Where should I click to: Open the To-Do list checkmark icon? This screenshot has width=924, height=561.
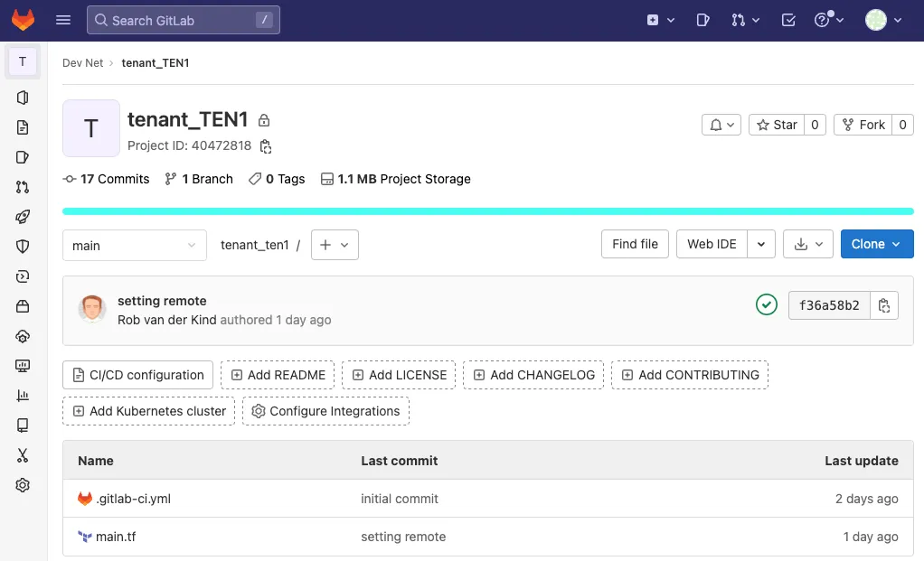click(788, 20)
